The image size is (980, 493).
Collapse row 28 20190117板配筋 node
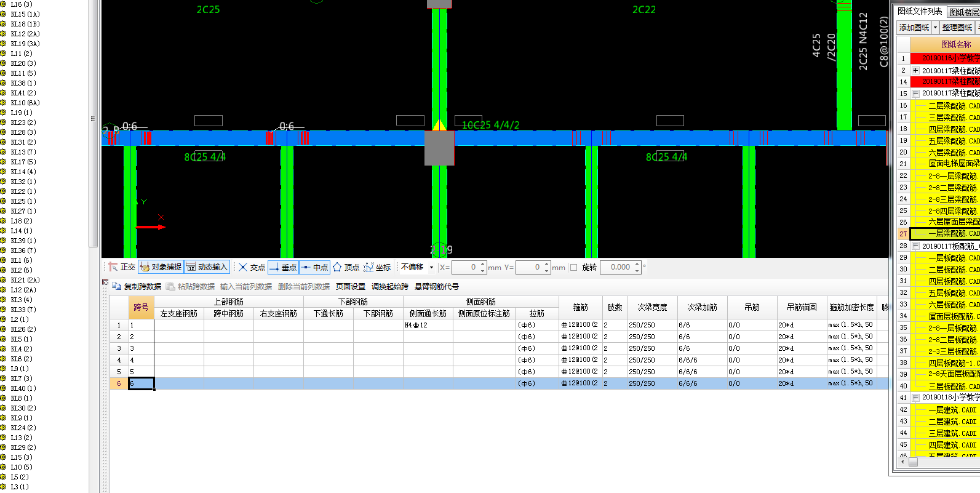[915, 246]
